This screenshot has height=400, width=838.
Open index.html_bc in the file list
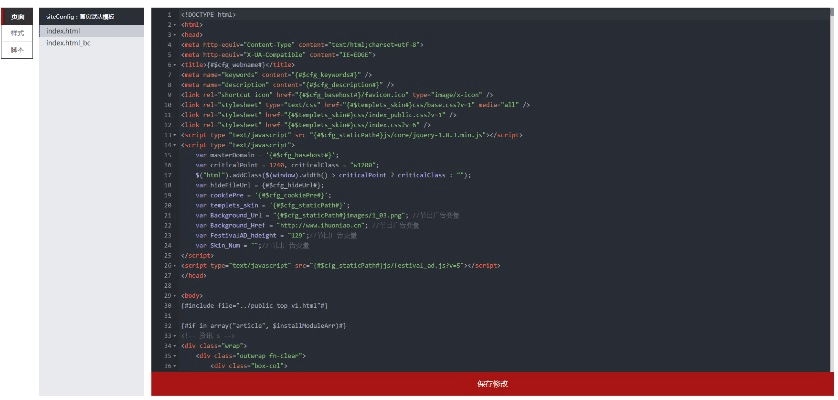68,43
